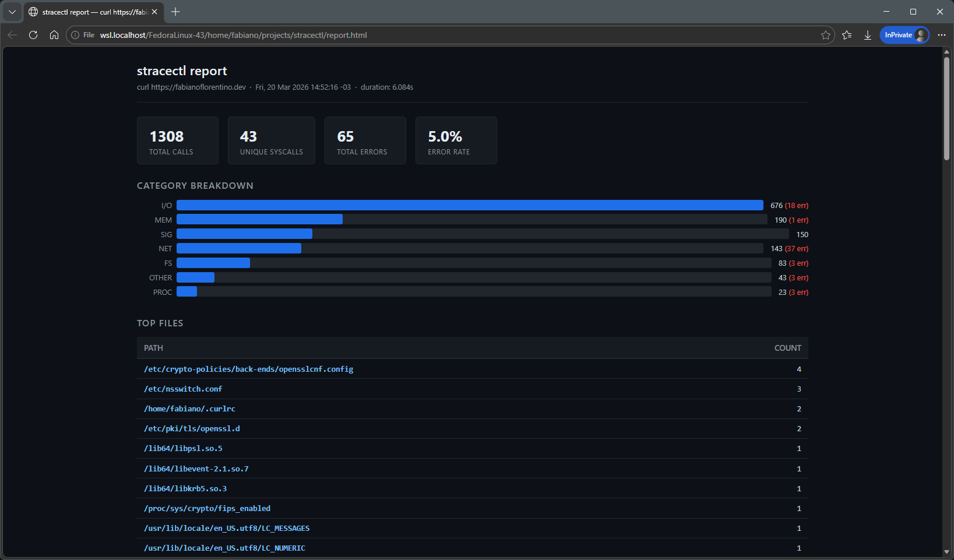The image size is (954, 560).
Task: Click the site information icon in address bar
Action: 75,35
